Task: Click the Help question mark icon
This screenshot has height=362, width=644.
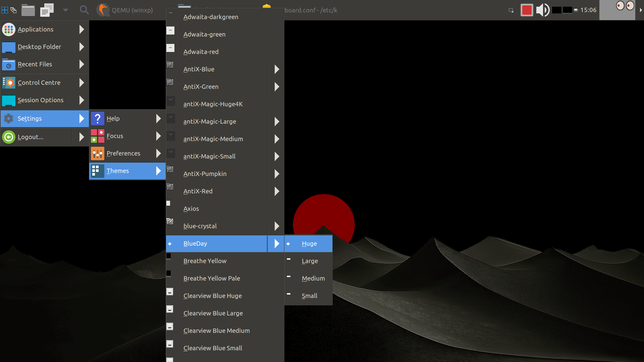Action: click(x=98, y=119)
